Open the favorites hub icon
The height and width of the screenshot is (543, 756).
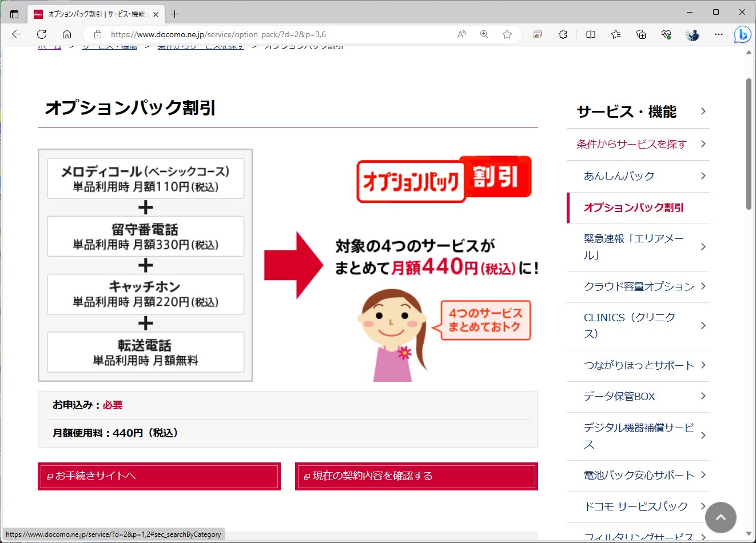[615, 34]
